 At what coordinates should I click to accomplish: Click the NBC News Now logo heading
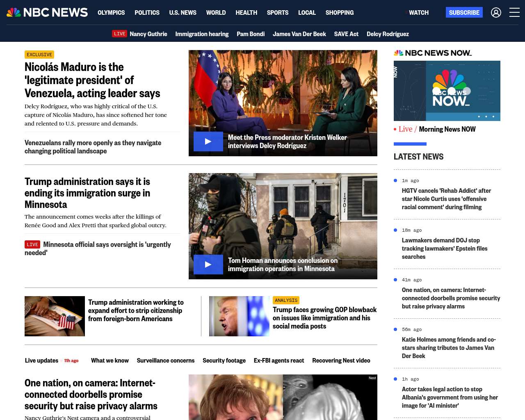pos(433,53)
